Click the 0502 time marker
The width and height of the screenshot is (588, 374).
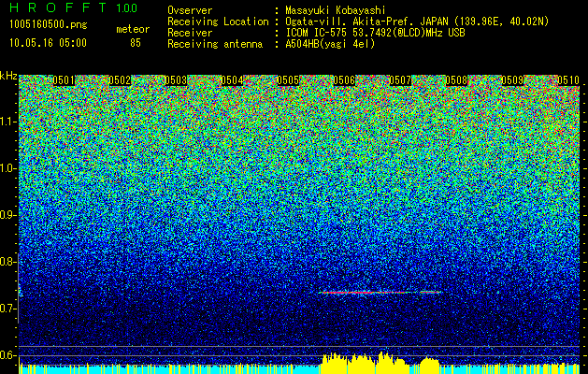coord(120,80)
